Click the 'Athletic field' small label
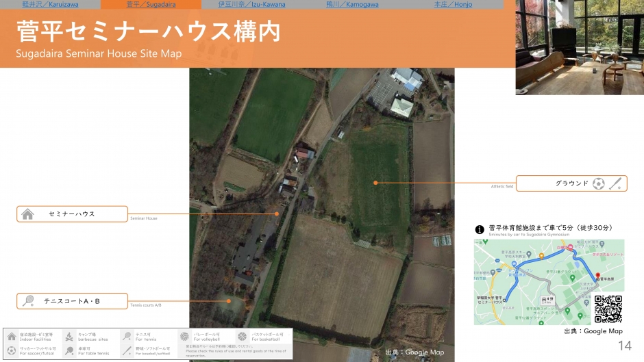The width and height of the screenshot is (644, 362). click(502, 186)
